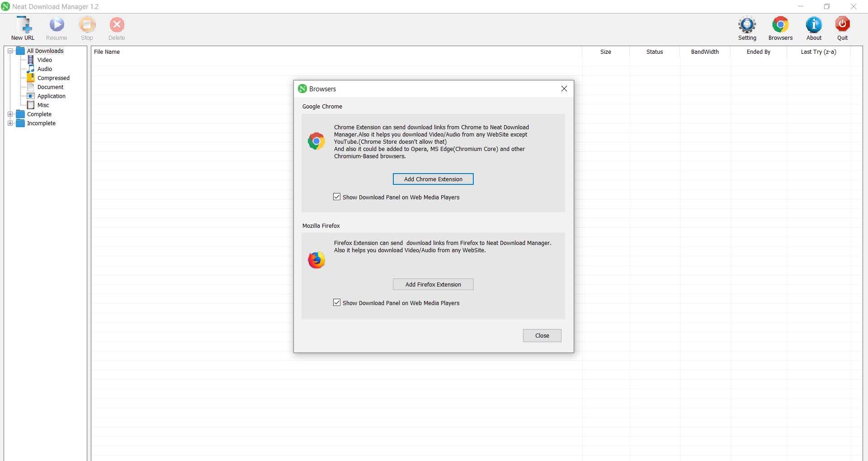Select the Incomplete tree label
This screenshot has width=868, height=461.
[41, 123]
